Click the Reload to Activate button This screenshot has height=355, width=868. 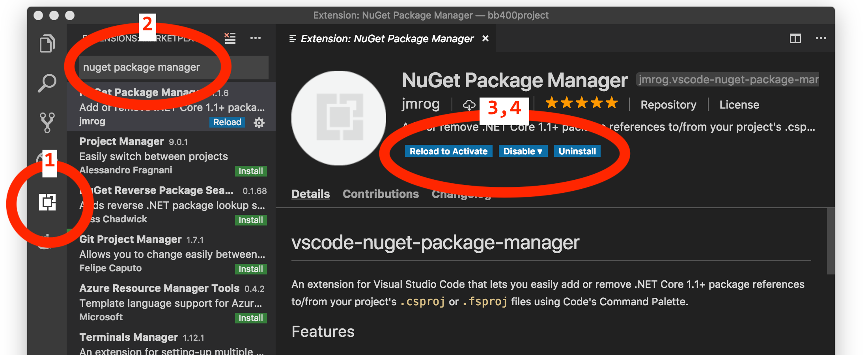448,151
